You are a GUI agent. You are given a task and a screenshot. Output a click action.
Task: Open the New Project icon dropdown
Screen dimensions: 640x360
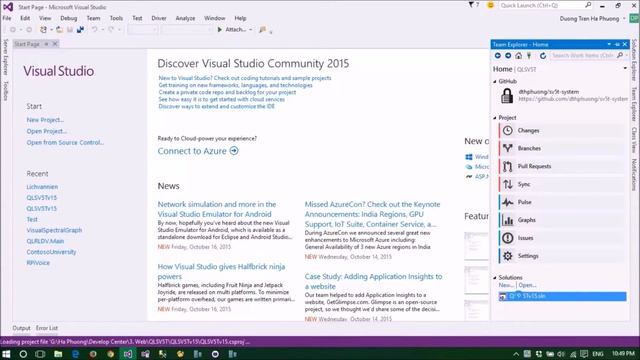(x=51, y=30)
